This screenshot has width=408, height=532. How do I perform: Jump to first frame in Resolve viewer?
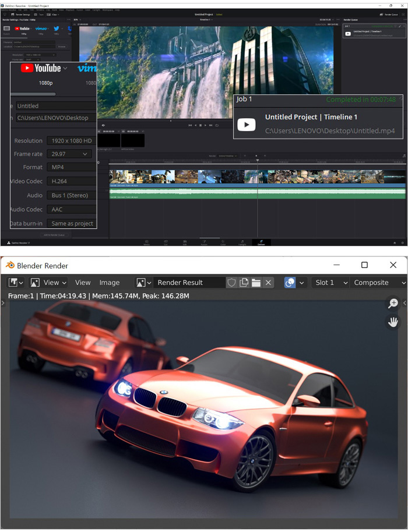point(190,125)
